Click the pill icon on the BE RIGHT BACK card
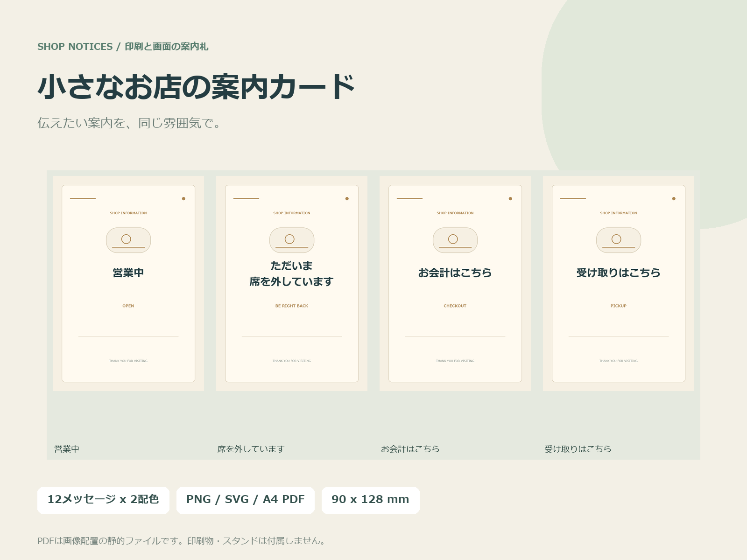The width and height of the screenshot is (747, 560). (292, 240)
